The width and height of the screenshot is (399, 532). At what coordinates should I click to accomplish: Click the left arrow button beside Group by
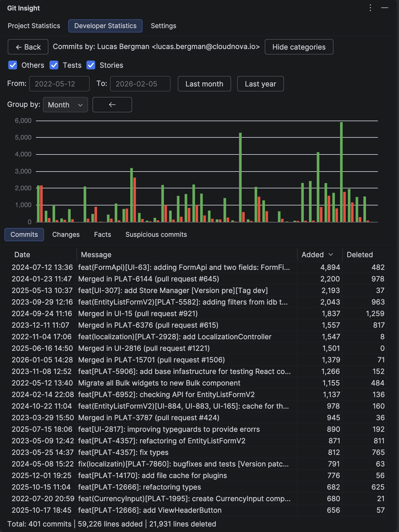(112, 105)
